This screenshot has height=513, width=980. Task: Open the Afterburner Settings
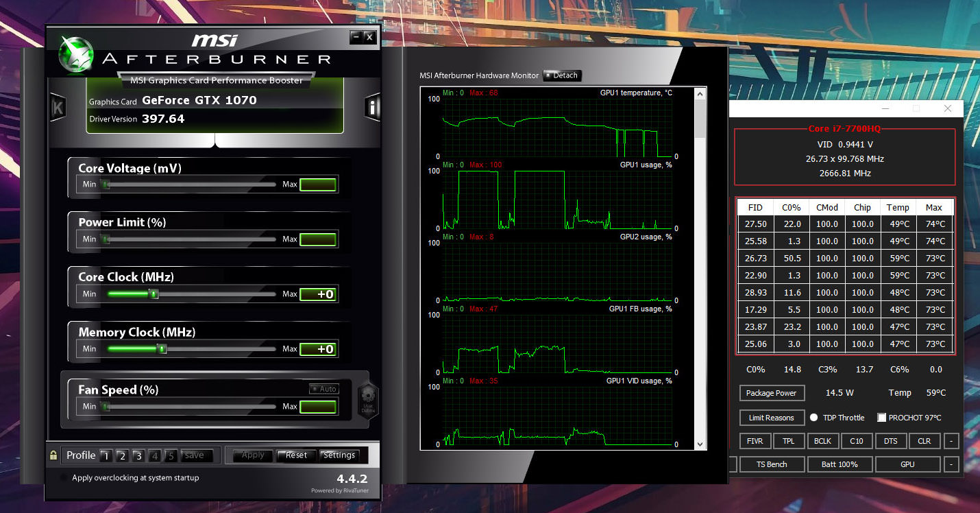click(x=339, y=455)
